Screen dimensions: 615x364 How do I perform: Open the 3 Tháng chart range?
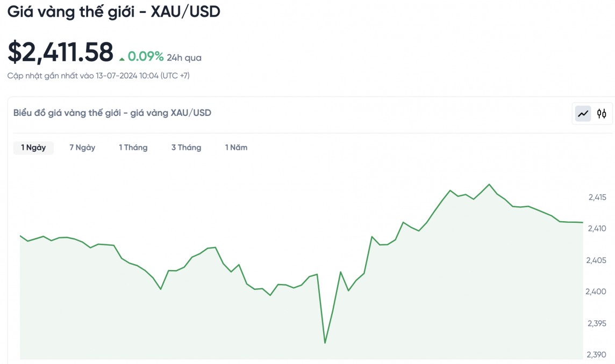(186, 148)
